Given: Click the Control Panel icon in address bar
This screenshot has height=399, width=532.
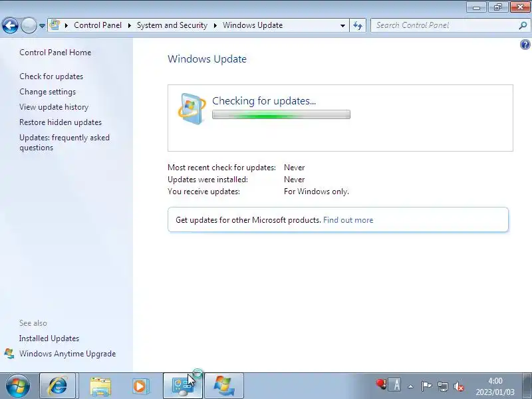Looking at the screenshot, I should click(x=55, y=25).
